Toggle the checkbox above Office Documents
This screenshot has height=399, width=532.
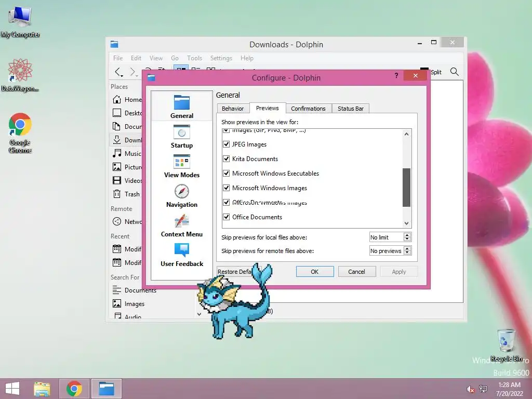[227, 202]
